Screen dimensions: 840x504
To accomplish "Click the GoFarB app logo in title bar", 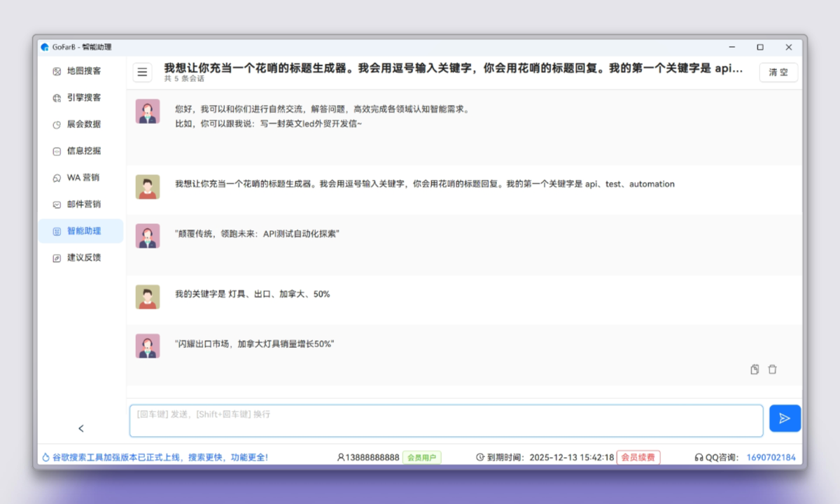I will point(45,48).
